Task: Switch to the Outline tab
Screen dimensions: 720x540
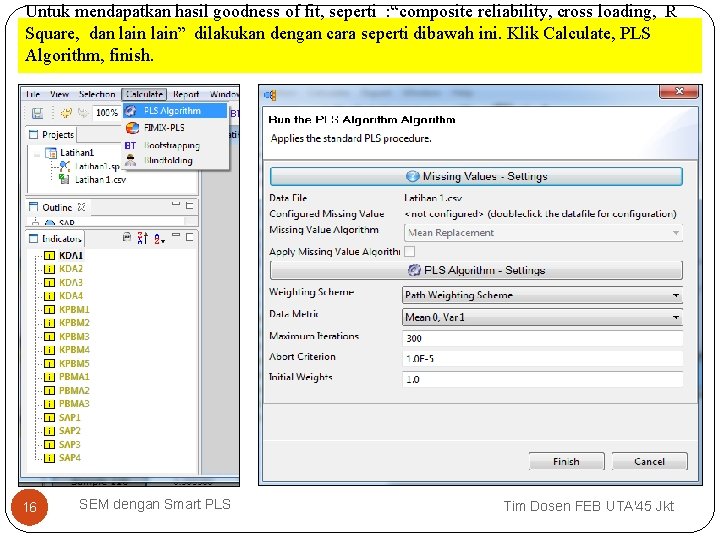Action: coord(57,207)
